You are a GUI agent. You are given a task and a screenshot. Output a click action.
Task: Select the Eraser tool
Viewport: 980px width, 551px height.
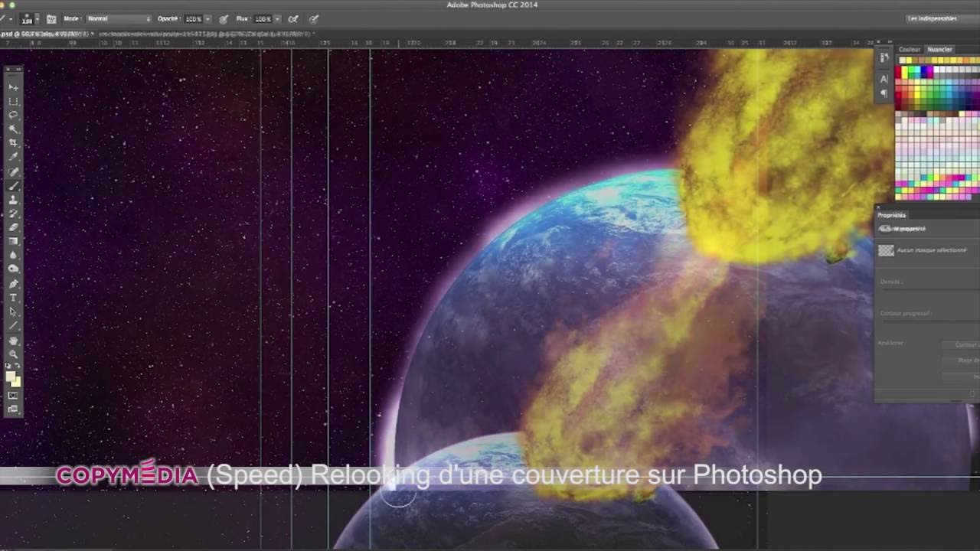[13, 227]
